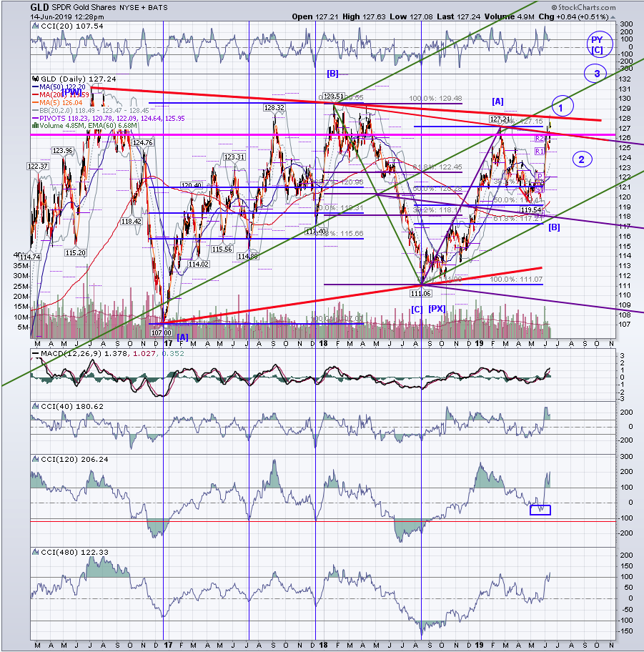644x652 pixels.
Task: Click the circled wave number 1
Action: coord(563,106)
